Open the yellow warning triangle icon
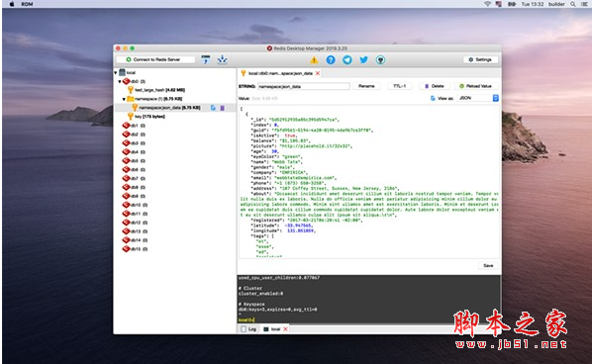 [x=314, y=60]
